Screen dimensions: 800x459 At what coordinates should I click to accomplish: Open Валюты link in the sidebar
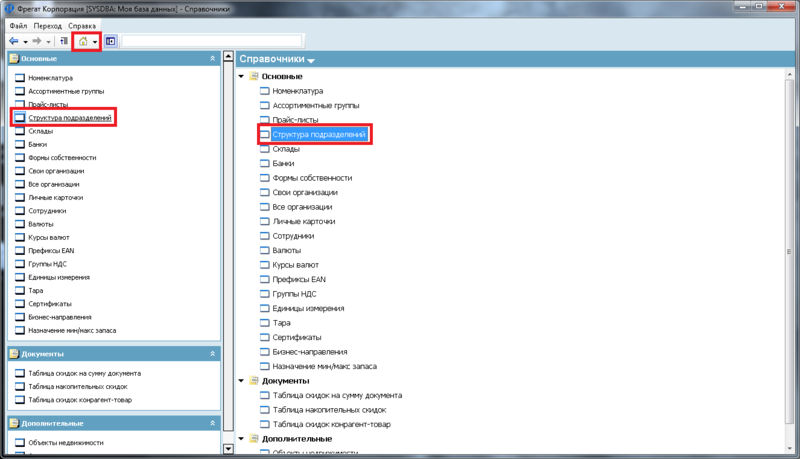41,224
